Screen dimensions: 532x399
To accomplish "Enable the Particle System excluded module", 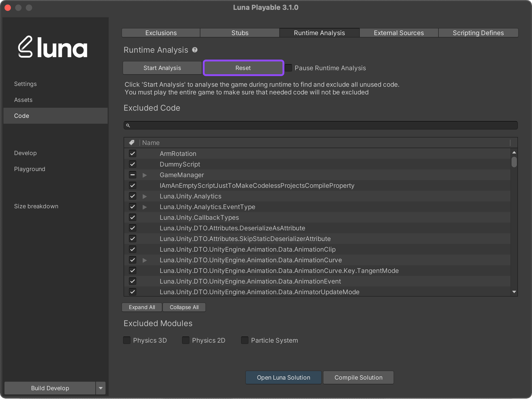I will click(x=245, y=340).
